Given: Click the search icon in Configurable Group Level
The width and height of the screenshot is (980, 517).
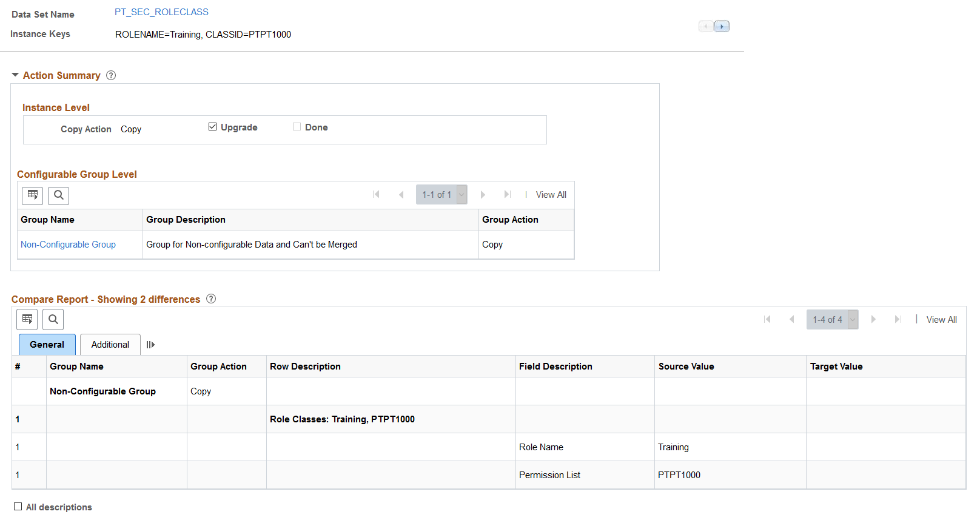Looking at the screenshot, I should [x=59, y=195].
